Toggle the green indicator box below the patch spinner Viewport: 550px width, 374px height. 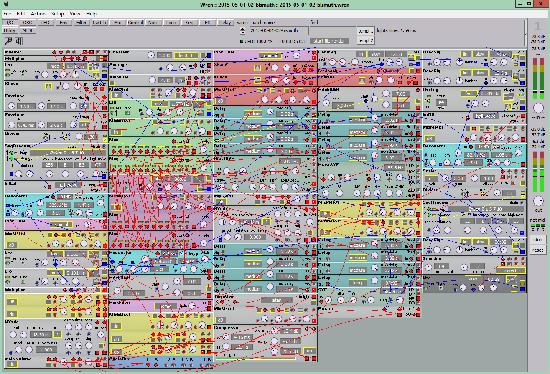[241, 41]
